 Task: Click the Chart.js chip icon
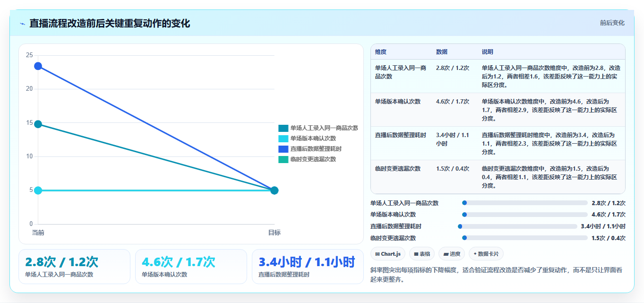click(x=378, y=254)
